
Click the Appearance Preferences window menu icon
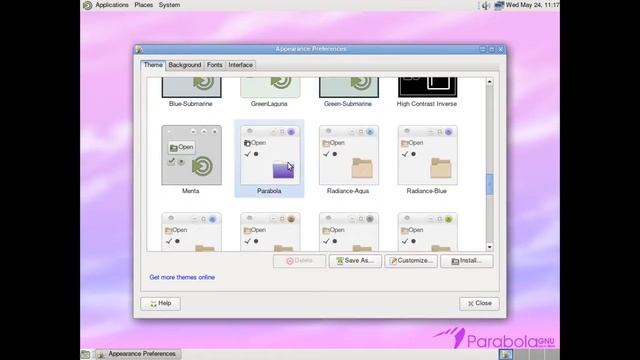pyautogui.click(x=139, y=49)
